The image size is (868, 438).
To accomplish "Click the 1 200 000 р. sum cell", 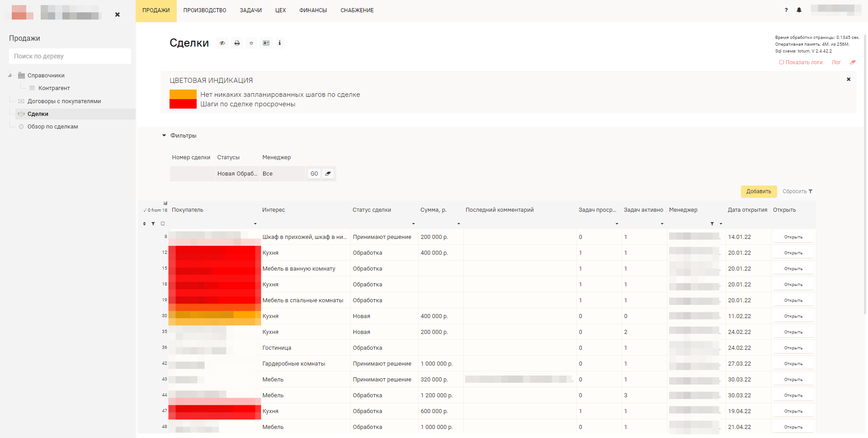I will point(441,395).
